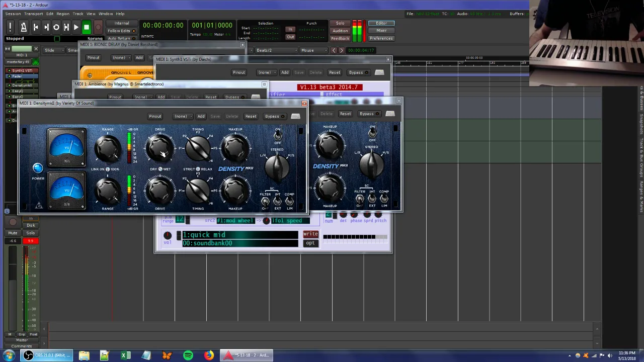Toggle loop playback button in transport
The width and height of the screenshot is (644, 362).
point(56,27)
